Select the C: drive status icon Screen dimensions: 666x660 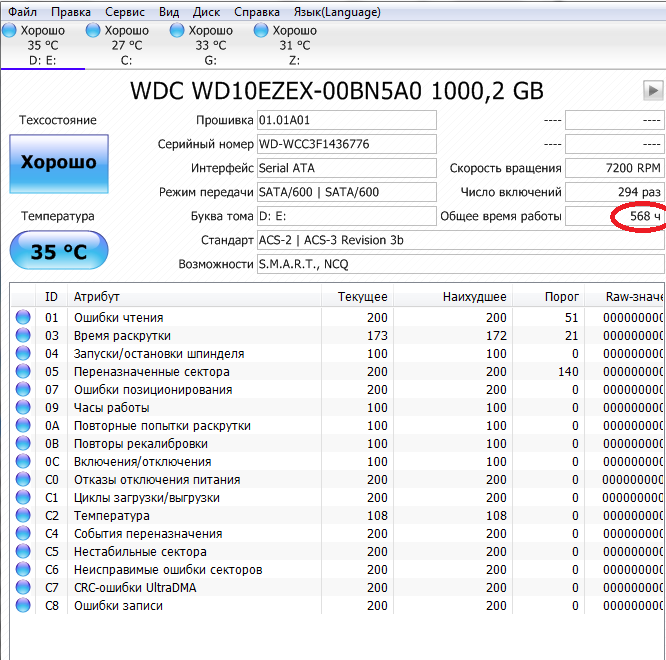[x=93, y=31]
